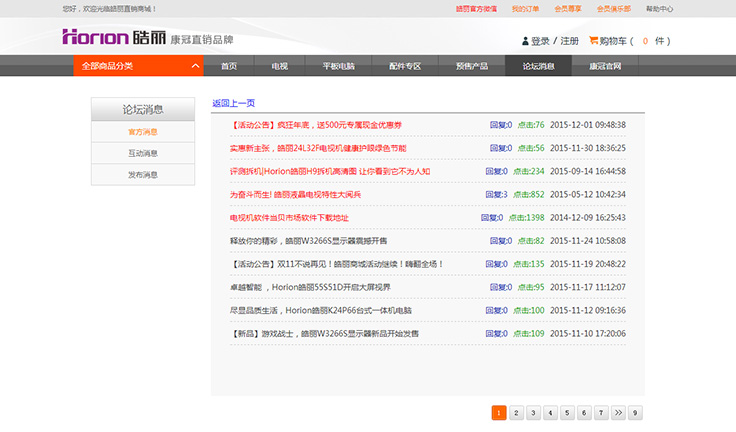Open the 全部商品分类 category menu

(x=138, y=66)
